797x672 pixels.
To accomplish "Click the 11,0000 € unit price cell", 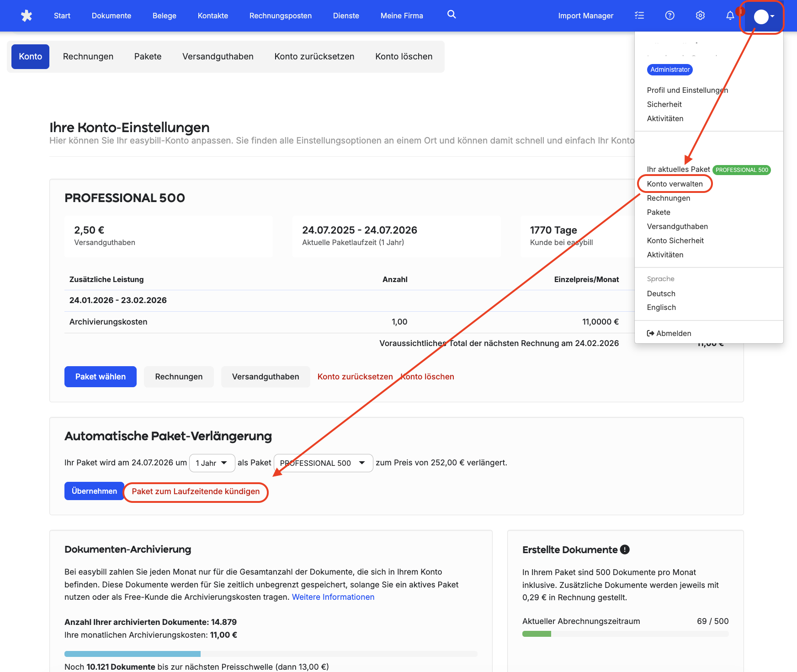I will pyautogui.click(x=600, y=322).
